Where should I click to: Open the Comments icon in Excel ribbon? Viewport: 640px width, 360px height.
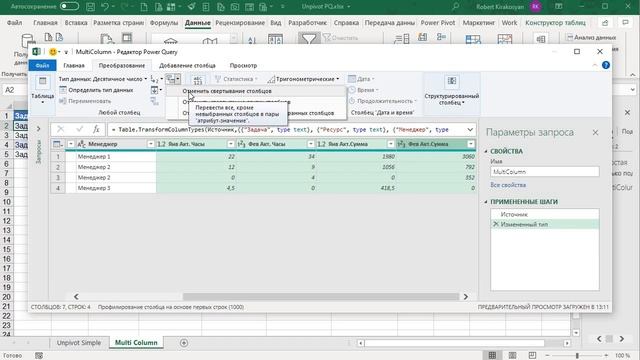coord(625,23)
